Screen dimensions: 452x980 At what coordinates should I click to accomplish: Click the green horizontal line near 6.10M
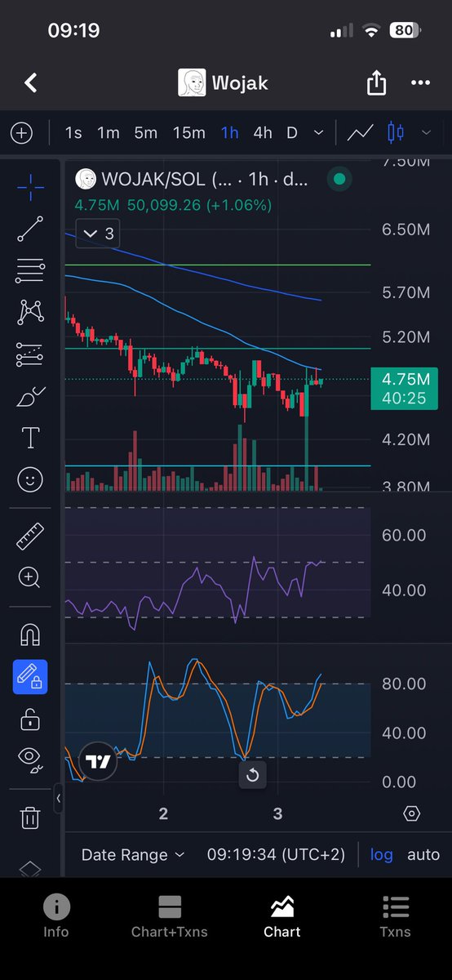click(218, 265)
